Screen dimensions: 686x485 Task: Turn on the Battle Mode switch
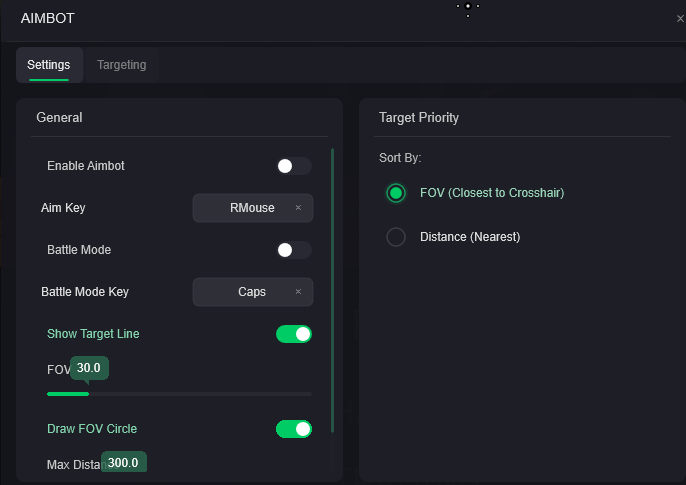pyautogui.click(x=294, y=250)
